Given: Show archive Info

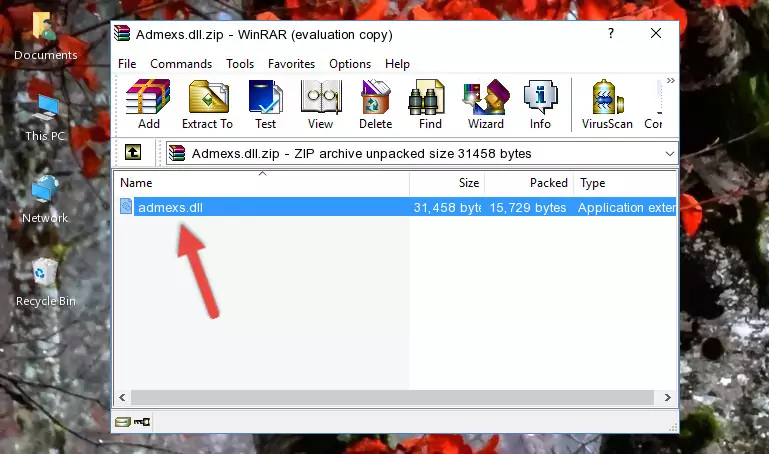Looking at the screenshot, I should point(540,104).
